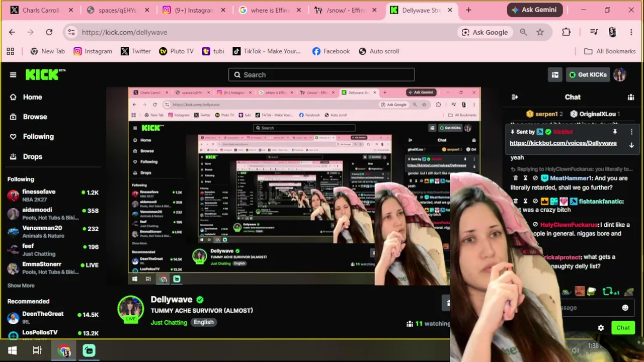Click the KICK logo
The height and width of the screenshot is (362, 644).
[45, 74]
